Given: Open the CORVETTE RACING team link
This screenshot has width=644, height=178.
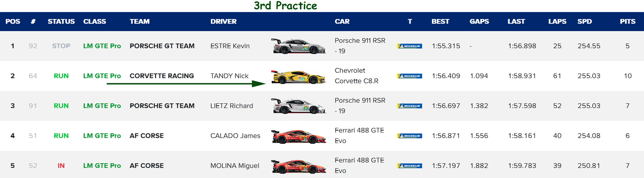Looking at the screenshot, I should 162,76.
